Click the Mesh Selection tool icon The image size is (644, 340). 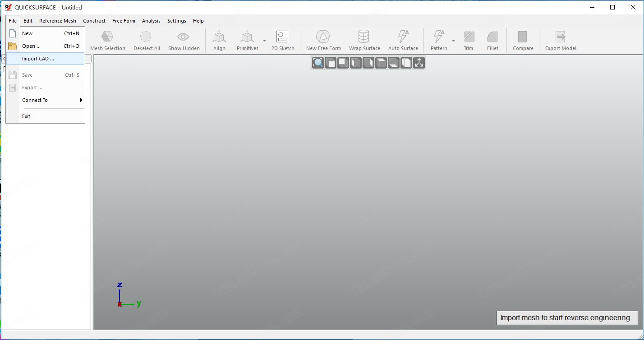coord(107,37)
